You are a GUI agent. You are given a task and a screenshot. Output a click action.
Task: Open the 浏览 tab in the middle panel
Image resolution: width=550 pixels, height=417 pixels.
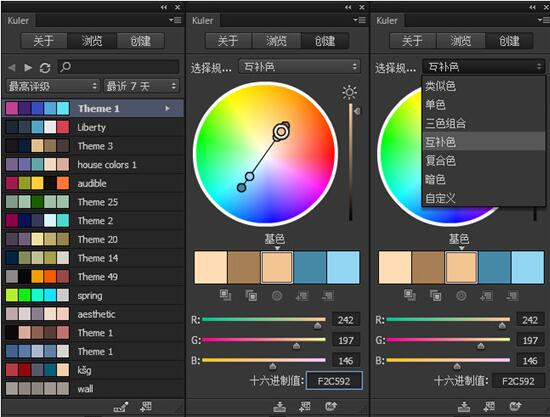tap(276, 41)
